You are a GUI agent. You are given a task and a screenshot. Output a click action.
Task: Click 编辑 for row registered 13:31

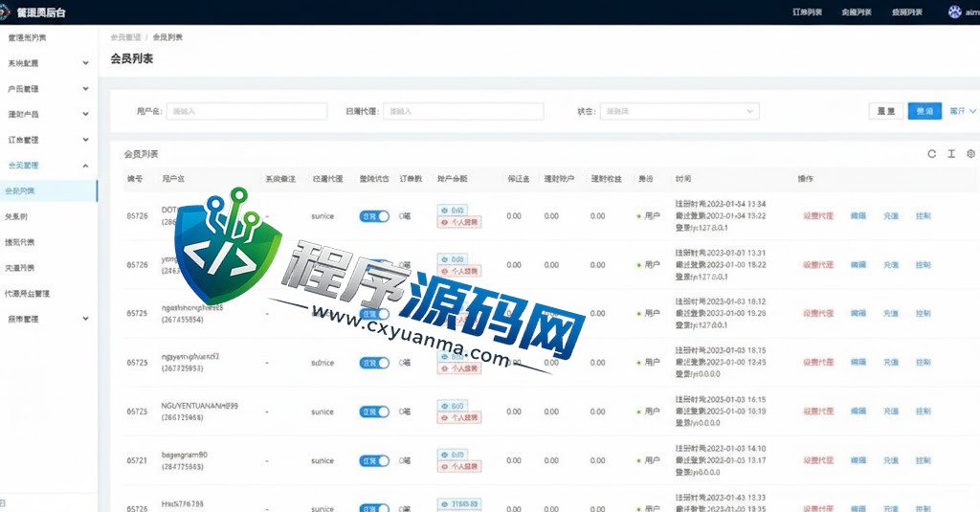pos(858,265)
